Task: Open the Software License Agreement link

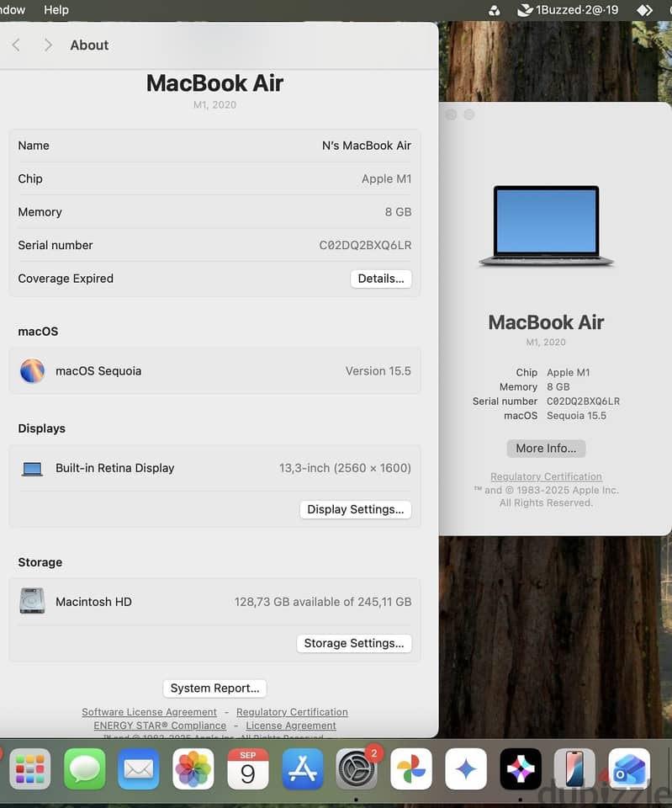Action: (150, 712)
